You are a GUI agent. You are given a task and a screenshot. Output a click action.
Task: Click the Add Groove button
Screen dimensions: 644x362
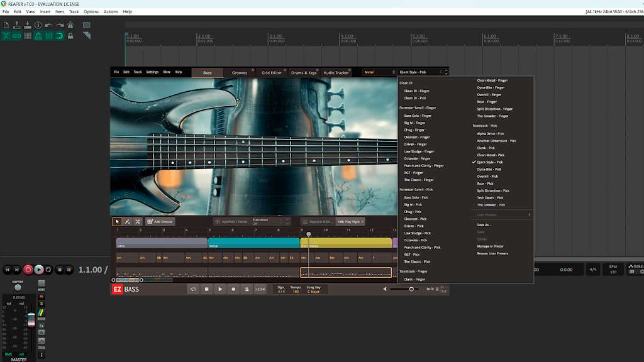[160, 222]
